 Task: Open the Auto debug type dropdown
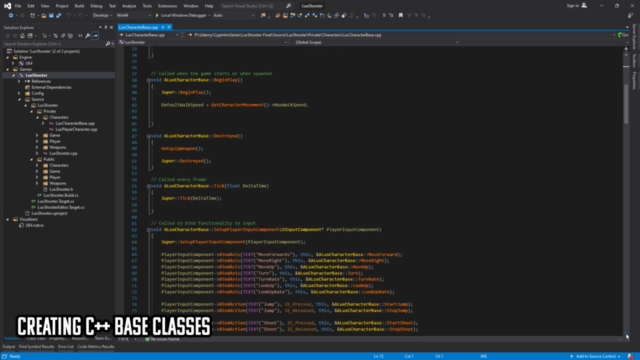233,16
